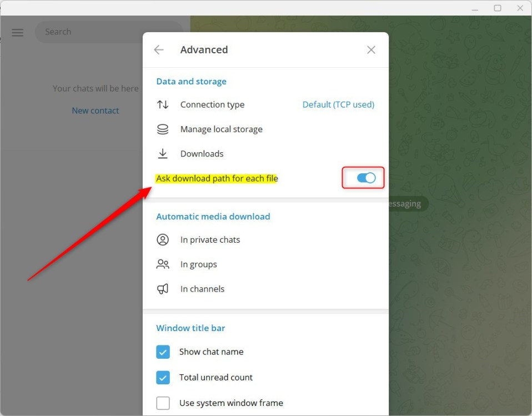Click the New contact link
532x416 pixels.
96,111
